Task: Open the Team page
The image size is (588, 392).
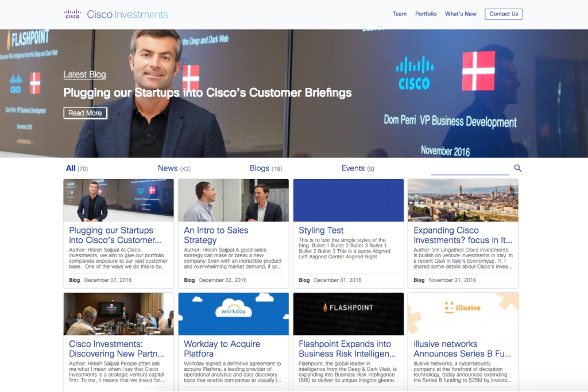Action: pos(399,14)
